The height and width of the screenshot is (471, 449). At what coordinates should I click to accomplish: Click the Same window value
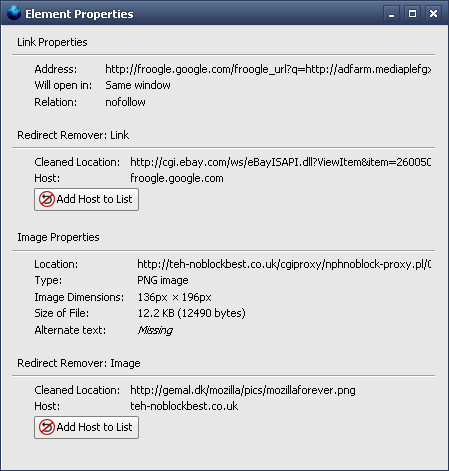pyautogui.click(x=138, y=85)
